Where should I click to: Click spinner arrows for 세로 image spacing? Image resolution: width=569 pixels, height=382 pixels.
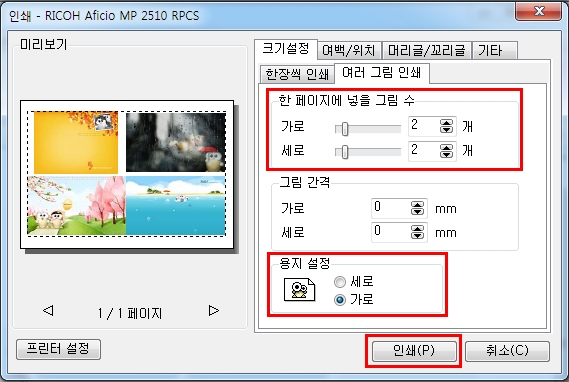(418, 232)
